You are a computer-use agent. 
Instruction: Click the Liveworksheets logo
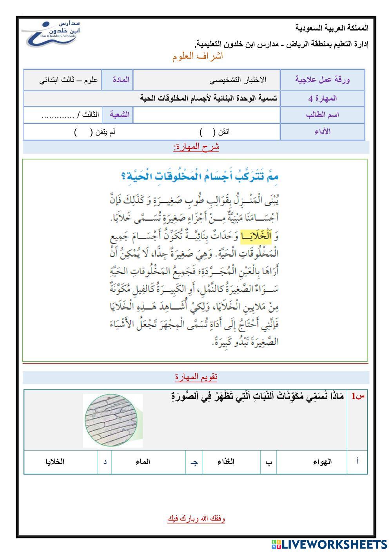tap(328, 544)
